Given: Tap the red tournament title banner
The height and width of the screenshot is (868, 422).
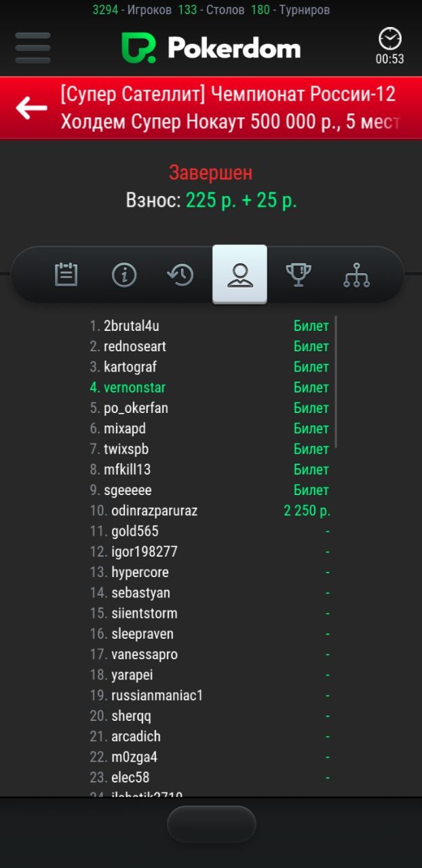Looking at the screenshot, I should pos(228,108).
